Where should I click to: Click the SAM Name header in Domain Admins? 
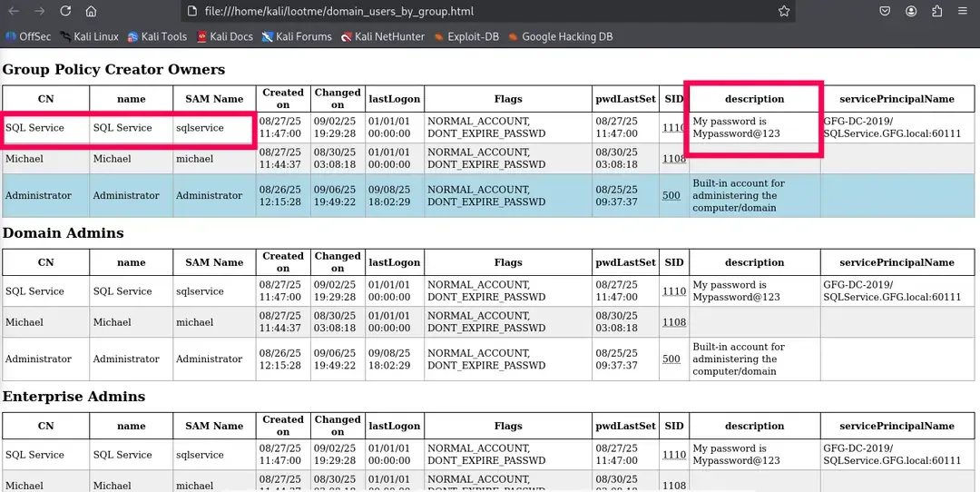(x=214, y=262)
